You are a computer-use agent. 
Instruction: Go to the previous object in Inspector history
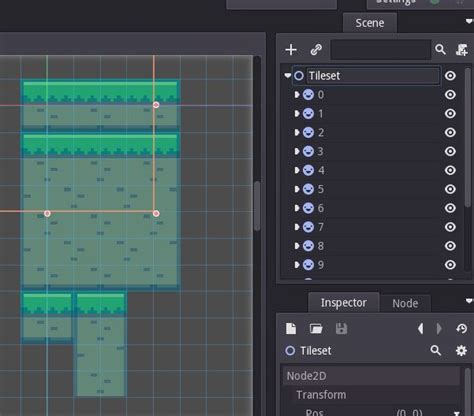tap(421, 329)
